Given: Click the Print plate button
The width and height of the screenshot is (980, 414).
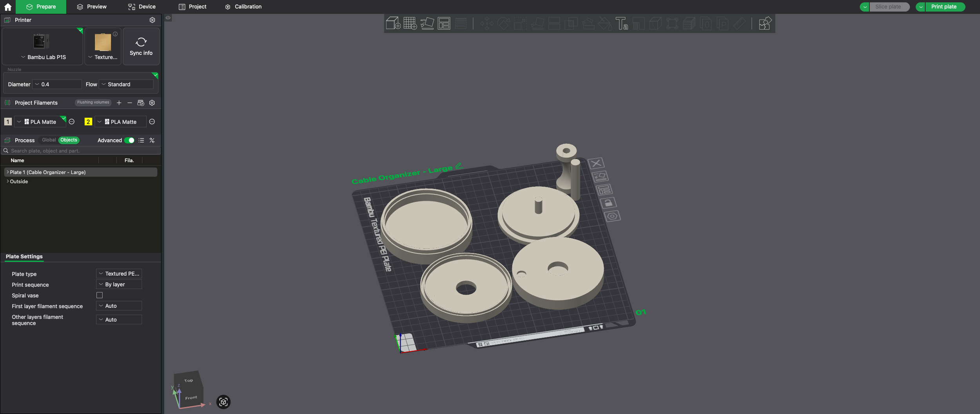Looking at the screenshot, I should pyautogui.click(x=945, y=7).
